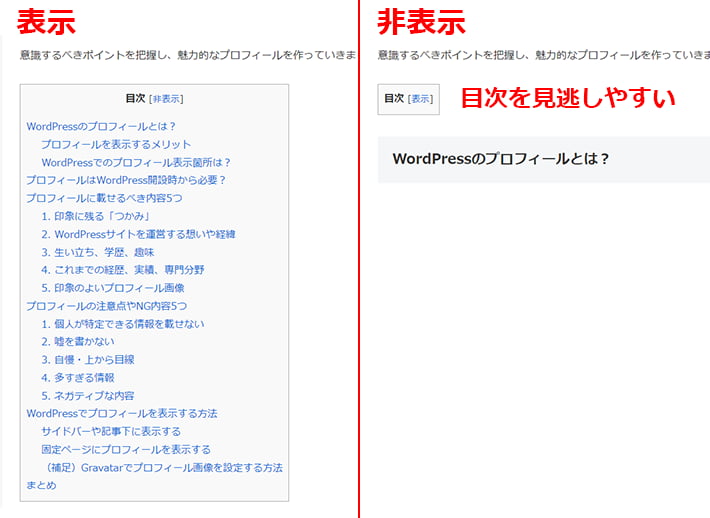Open '4. これまでの経歴、実績、専門分野' link

123,270
